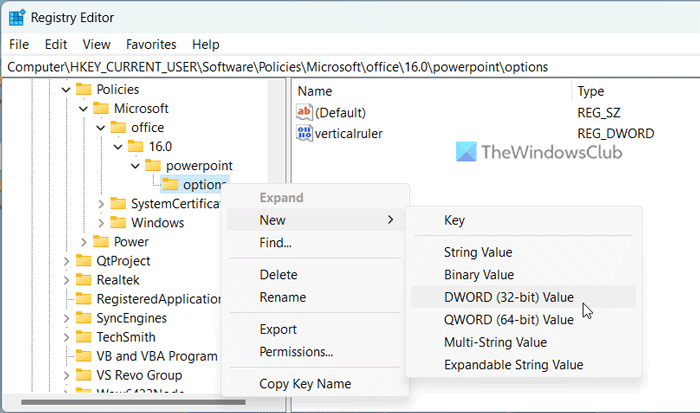Select the verticalruler DWORD value icon
The width and height of the screenshot is (700, 413).
[x=305, y=133]
